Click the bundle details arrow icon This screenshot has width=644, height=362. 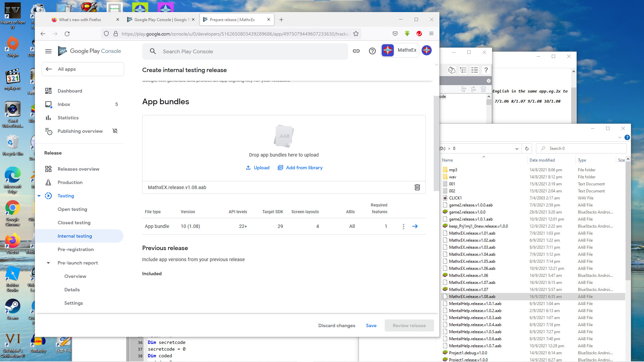coord(415,226)
